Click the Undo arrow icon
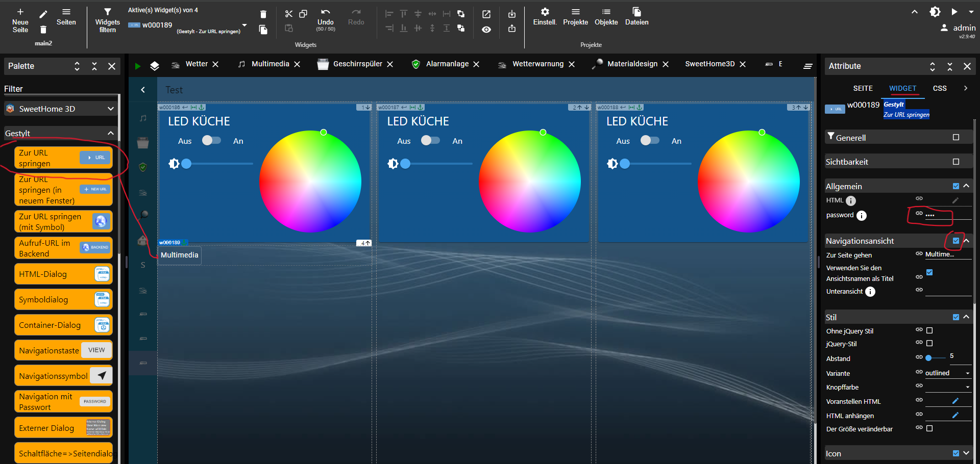The height and width of the screenshot is (464, 980). 325,12
